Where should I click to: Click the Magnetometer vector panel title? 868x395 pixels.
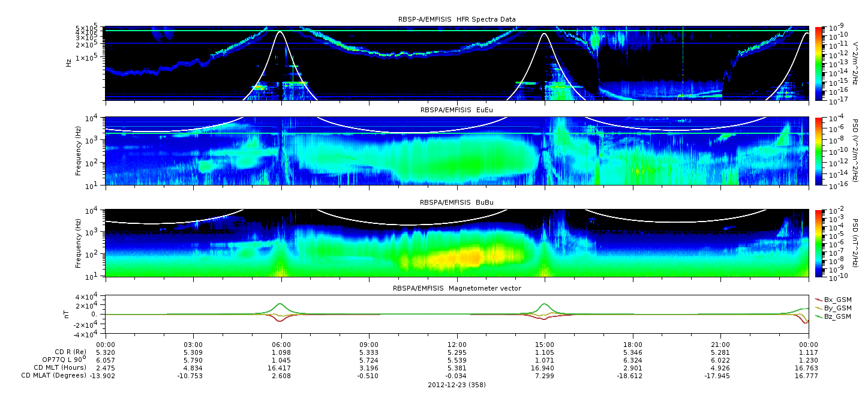[456, 288]
